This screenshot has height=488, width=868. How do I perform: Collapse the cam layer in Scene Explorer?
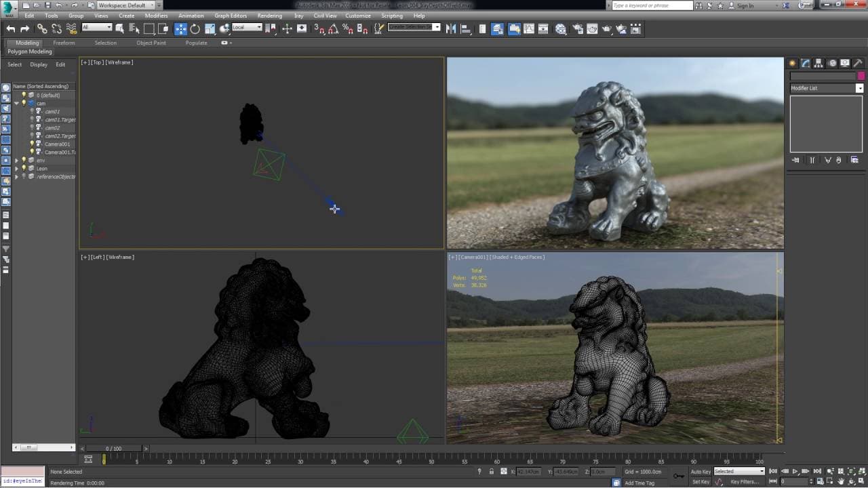(16, 103)
